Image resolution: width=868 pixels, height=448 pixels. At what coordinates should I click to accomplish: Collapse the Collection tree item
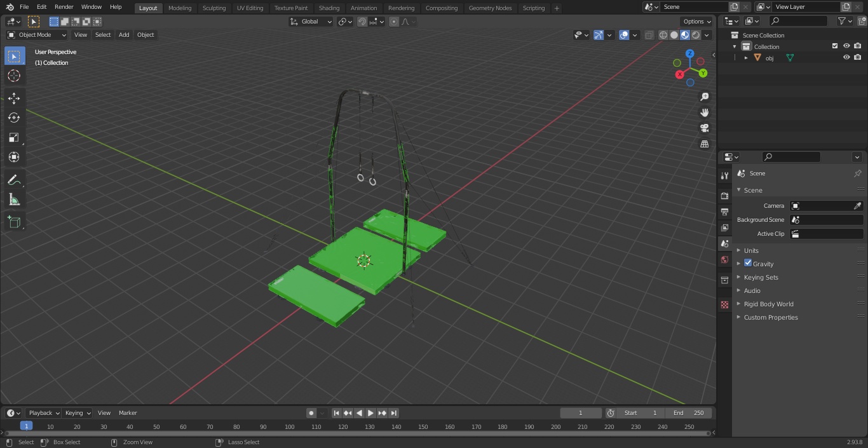point(735,46)
